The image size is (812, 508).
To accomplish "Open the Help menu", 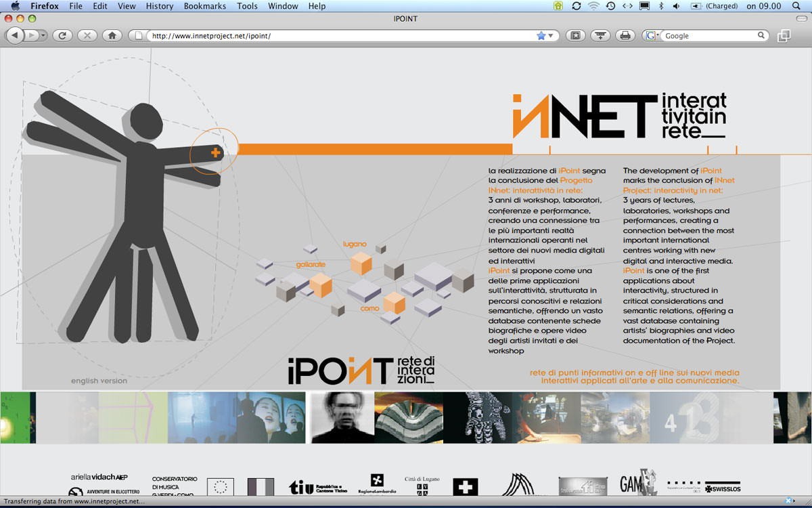I will (317, 6).
